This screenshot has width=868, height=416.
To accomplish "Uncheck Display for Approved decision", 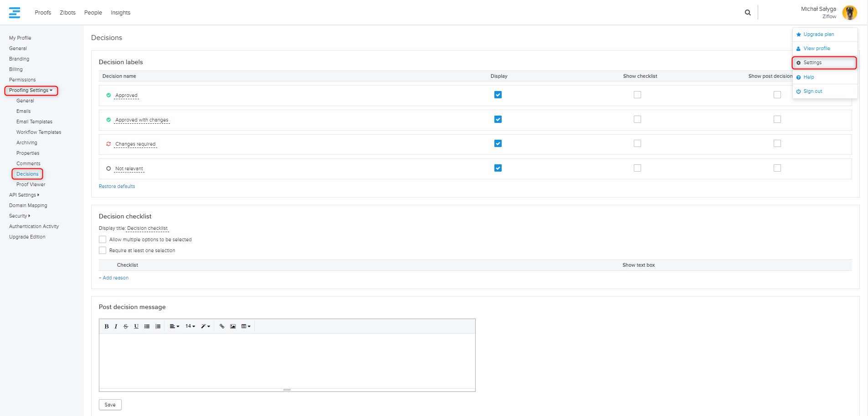I will coord(498,95).
